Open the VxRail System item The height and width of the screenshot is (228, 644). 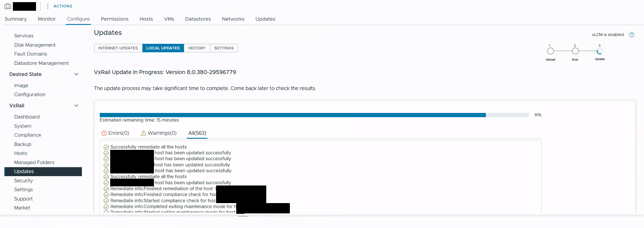23,126
